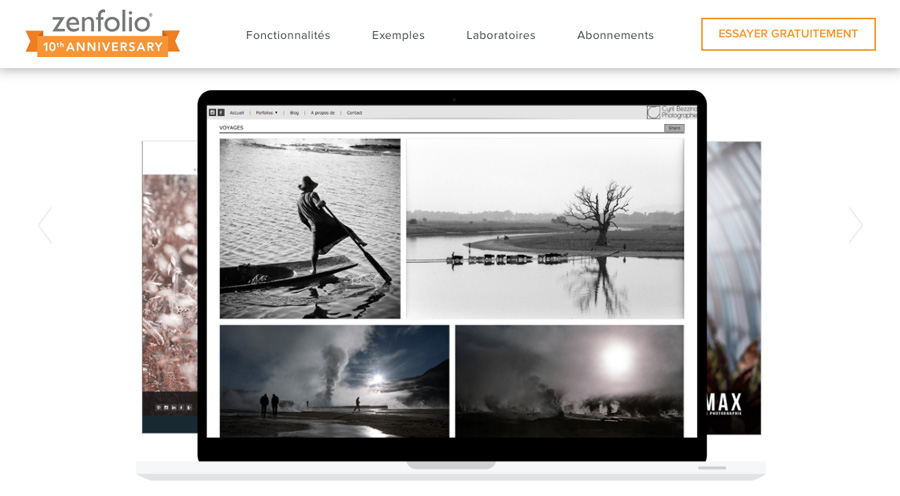
Task: Open the Exemples menu item
Action: tap(398, 35)
